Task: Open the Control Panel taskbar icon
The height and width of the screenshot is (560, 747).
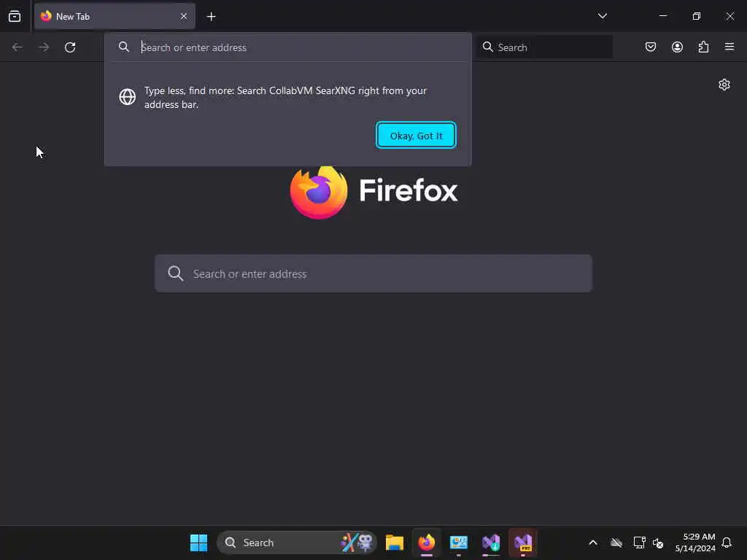Action: pyautogui.click(x=459, y=542)
